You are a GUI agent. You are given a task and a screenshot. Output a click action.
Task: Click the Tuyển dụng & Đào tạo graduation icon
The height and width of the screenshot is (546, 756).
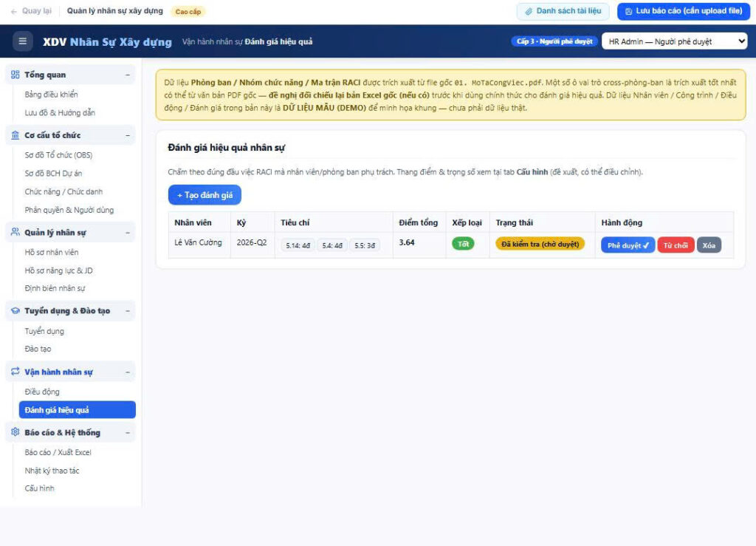[16, 310]
